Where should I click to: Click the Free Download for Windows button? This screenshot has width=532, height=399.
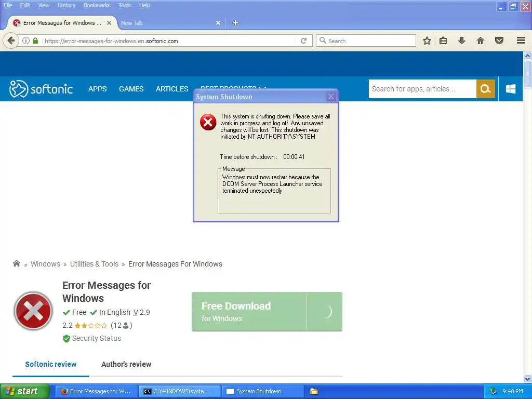pos(249,312)
